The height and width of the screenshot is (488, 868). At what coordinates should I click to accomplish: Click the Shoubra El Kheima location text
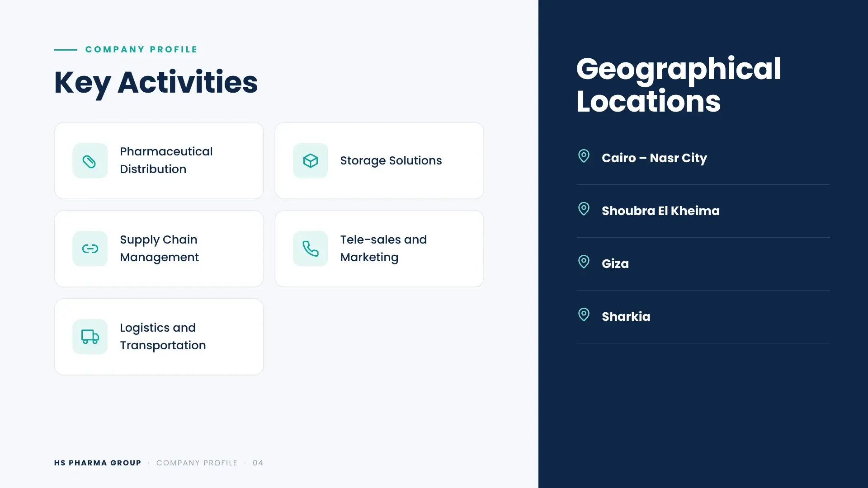[660, 211]
